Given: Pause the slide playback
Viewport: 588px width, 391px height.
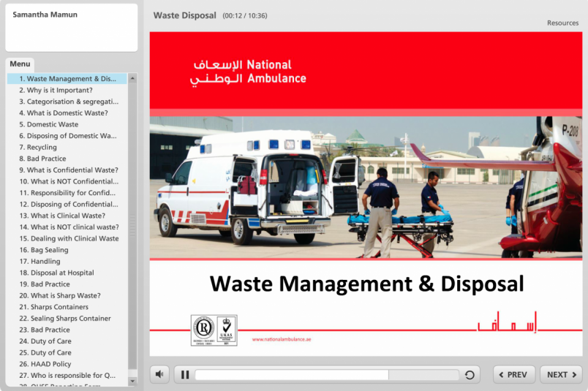Looking at the screenshot, I should 185,374.
